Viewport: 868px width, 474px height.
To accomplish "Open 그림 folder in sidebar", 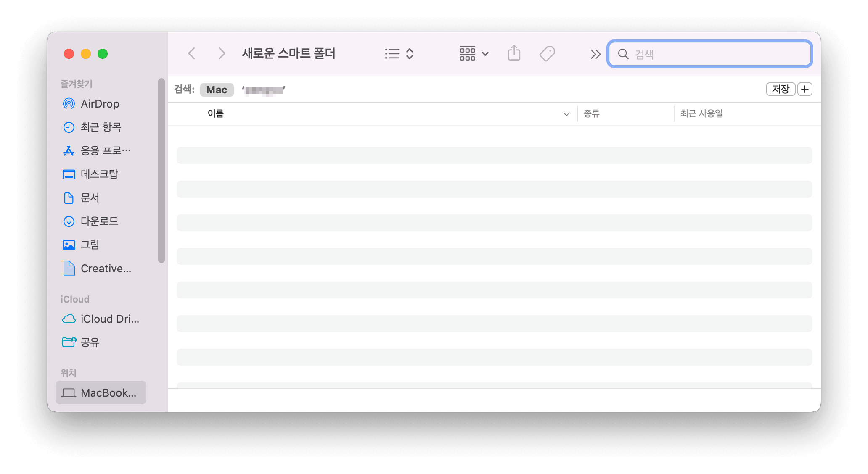I will pyautogui.click(x=101, y=245).
